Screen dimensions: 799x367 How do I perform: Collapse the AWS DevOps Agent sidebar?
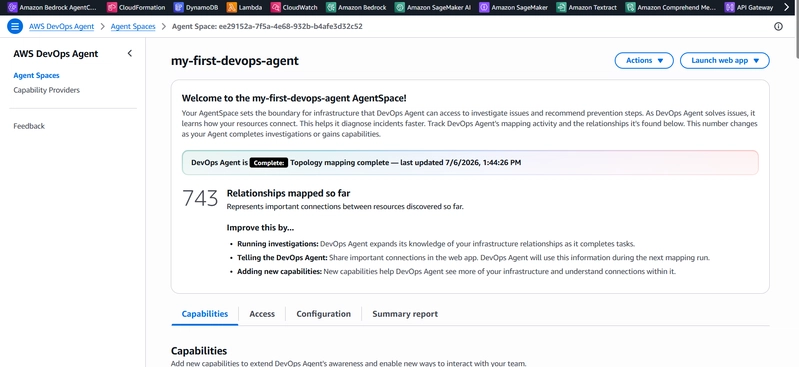click(x=129, y=54)
